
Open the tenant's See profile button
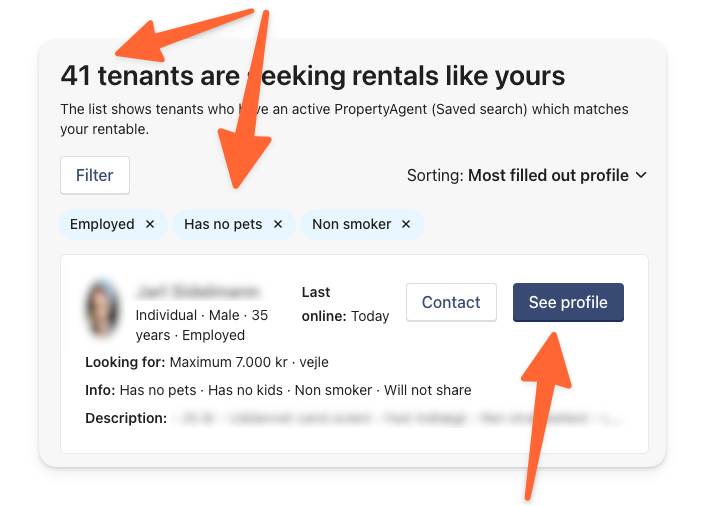pyautogui.click(x=568, y=302)
